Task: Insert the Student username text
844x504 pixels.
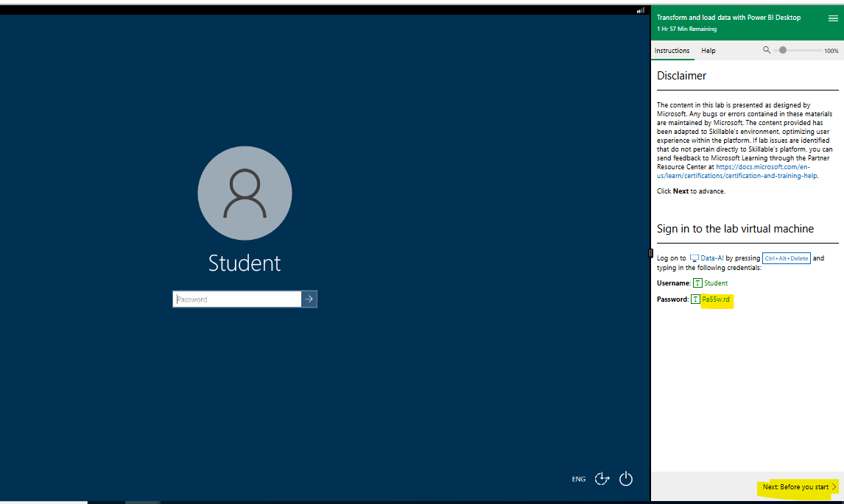Action: pyautogui.click(x=716, y=283)
